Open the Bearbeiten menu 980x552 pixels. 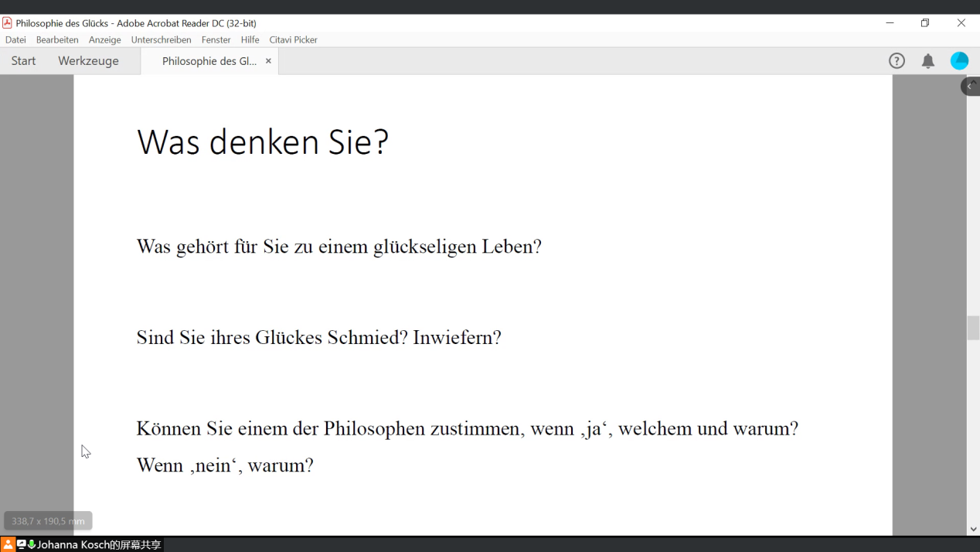[x=57, y=39]
